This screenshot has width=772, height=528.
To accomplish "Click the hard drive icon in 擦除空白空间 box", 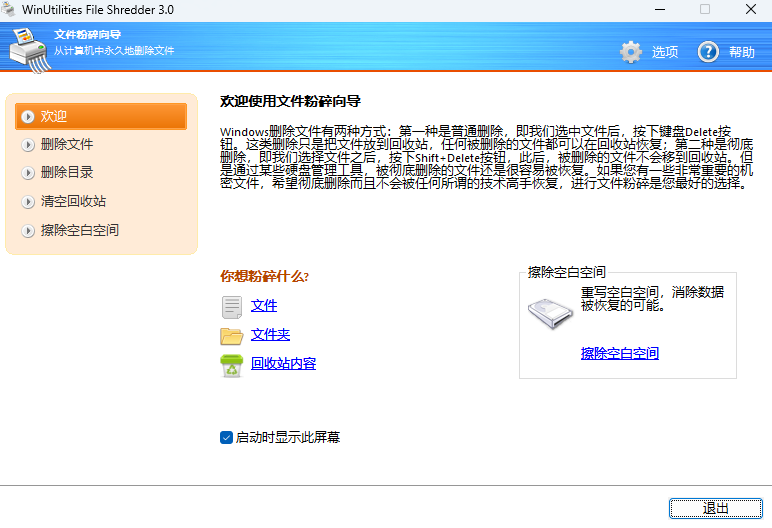I will (x=551, y=313).
